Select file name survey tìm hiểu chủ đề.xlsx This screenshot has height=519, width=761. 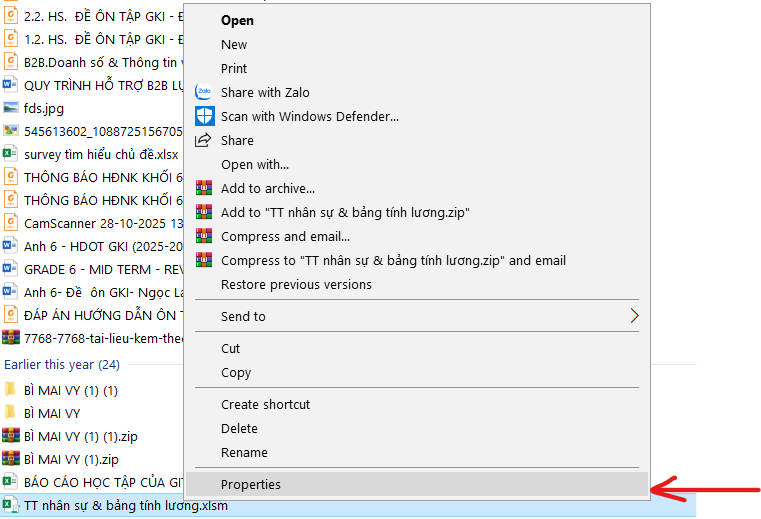(x=101, y=154)
